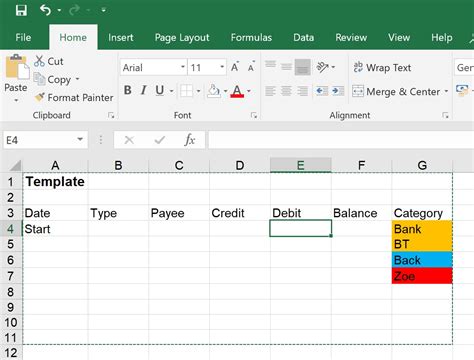Click the Cancel X in formula bar

point(129,140)
